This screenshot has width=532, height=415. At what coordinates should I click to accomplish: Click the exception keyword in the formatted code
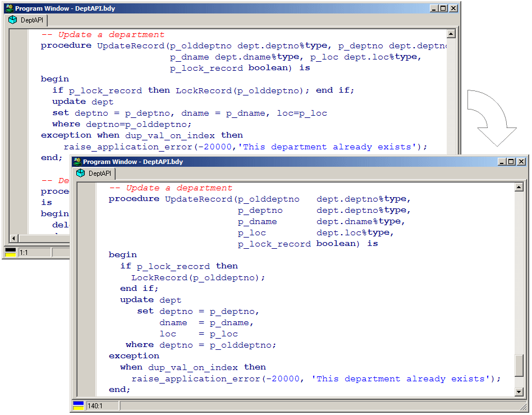134,355
